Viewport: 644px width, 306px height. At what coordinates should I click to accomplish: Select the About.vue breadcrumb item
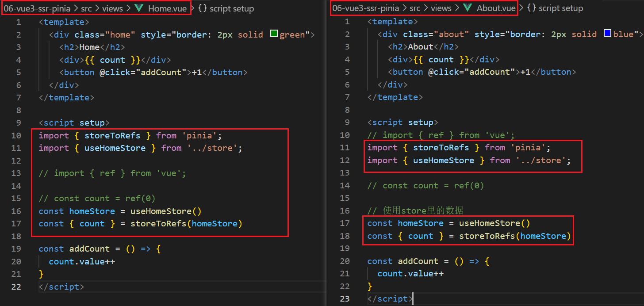pos(496,8)
